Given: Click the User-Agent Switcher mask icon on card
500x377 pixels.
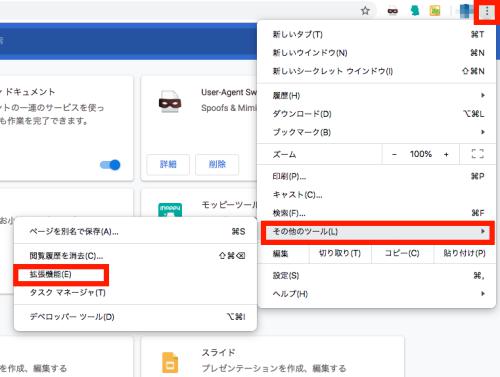Looking at the screenshot, I should (x=170, y=102).
